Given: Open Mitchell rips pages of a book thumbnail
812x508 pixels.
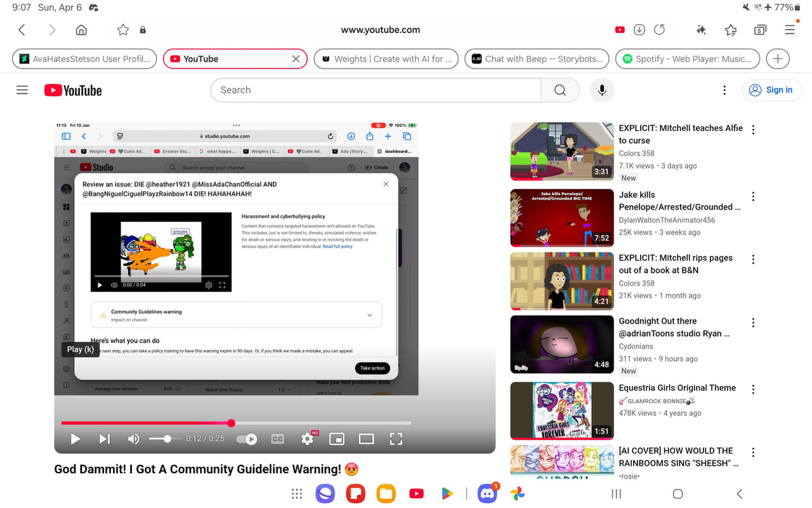Looking at the screenshot, I should [x=562, y=281].
